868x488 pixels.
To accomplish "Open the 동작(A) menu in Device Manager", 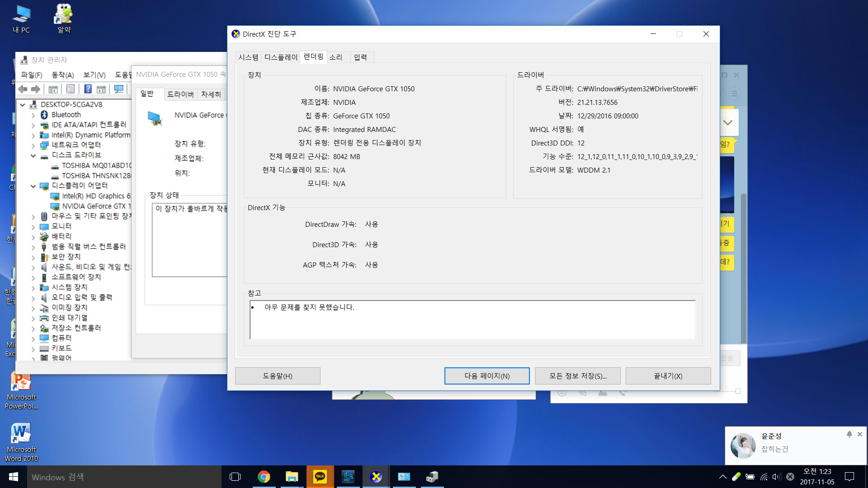I will [x=63, y=75].
